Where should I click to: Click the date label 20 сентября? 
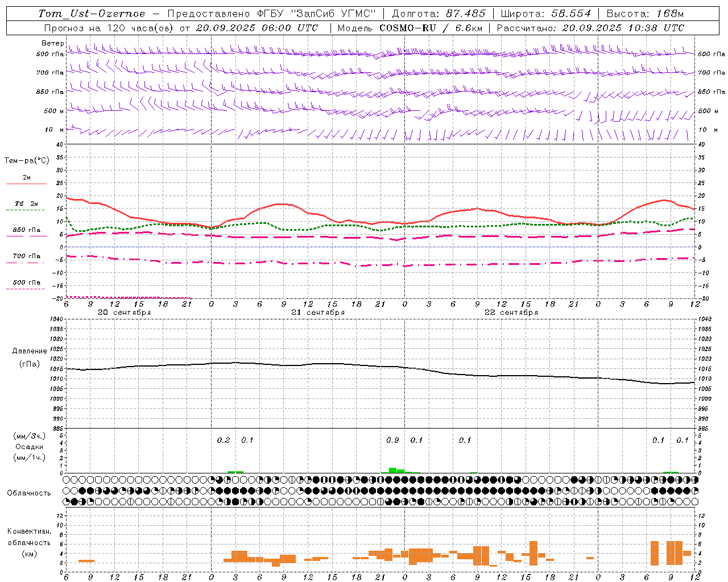[x=124, y=313]
